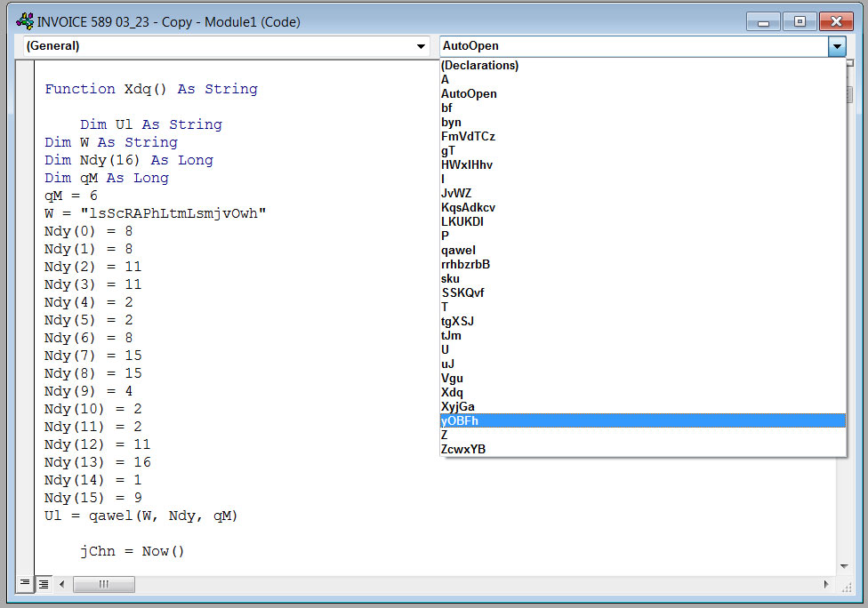Switch to Full Module View button
Image resolution: width=868 pixels, height=608 pixels.
click(x=44, y=584)
